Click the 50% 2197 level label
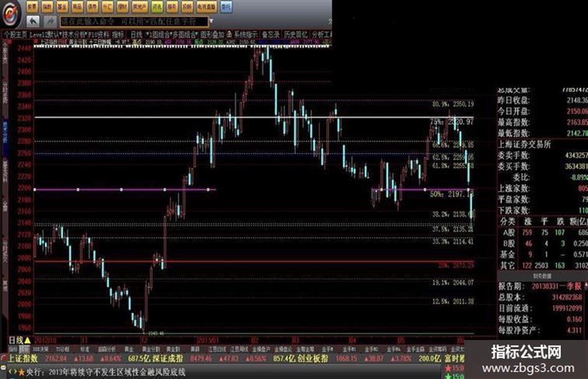The width and height of the screenshot is (588, 379). tap(452, 194)
